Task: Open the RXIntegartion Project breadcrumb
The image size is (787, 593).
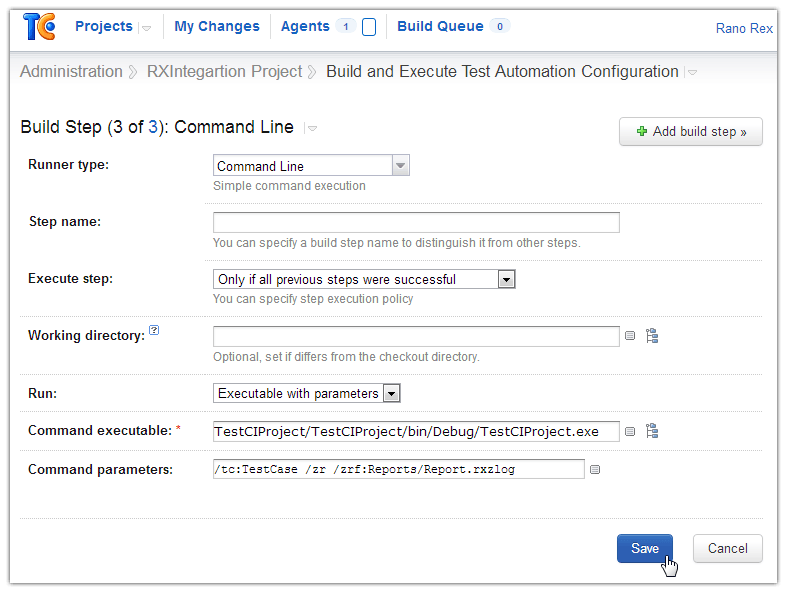Action: click(x=224, y=71)
